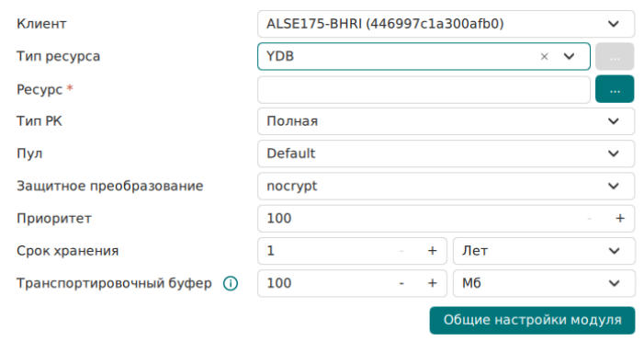Click the info icon beside Транспортировочный буфер
The image size is (644, 341).
[231, 283]
